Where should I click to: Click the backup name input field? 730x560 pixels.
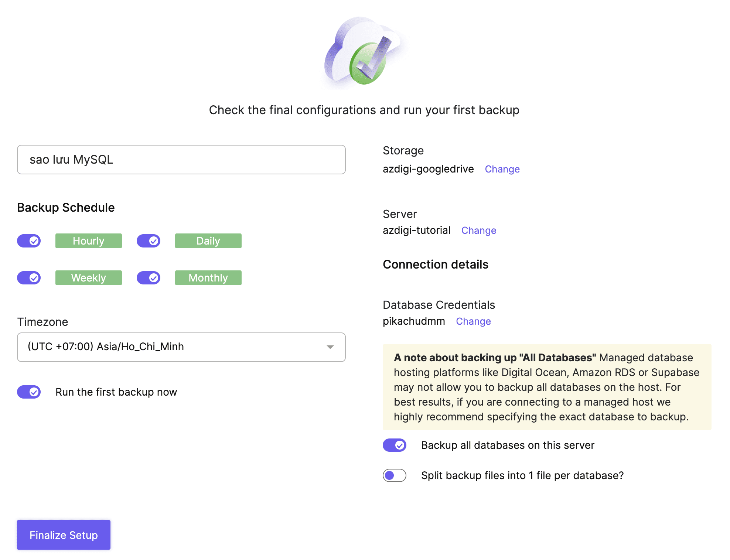click(181, 160)
